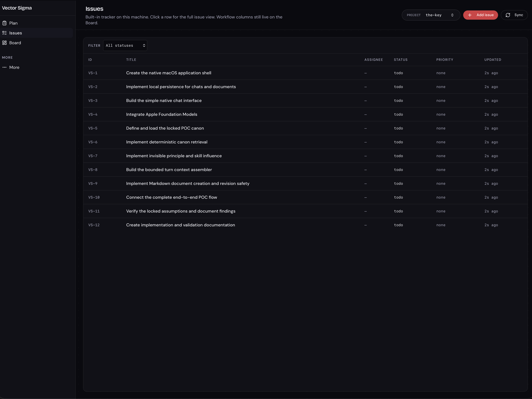Open the project selector showing the-key

[431, 15]
